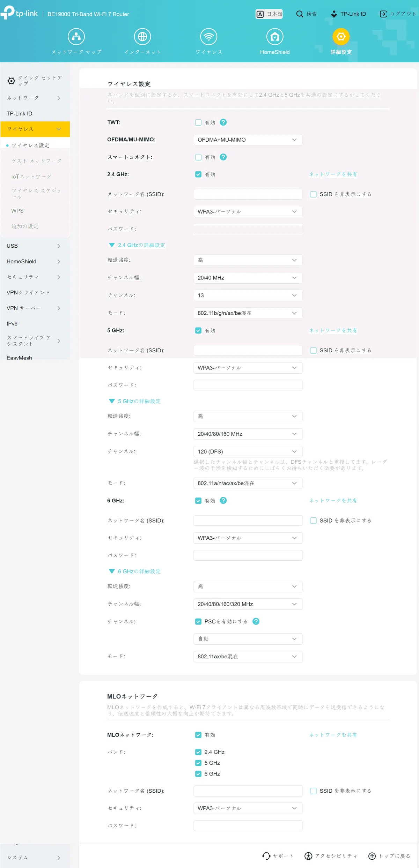Open the 日本語 language selector
Image resolution: width=419 pixels, height=868 pixels.
click(269, 14)
